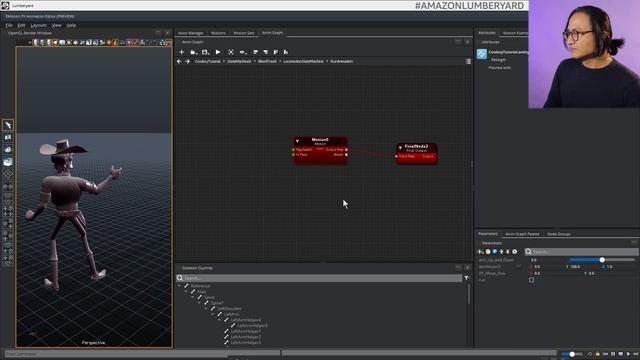Collapse the FinalNode2 node using its triangle
The image size is (640, 360).
click(x=400, y=147)
